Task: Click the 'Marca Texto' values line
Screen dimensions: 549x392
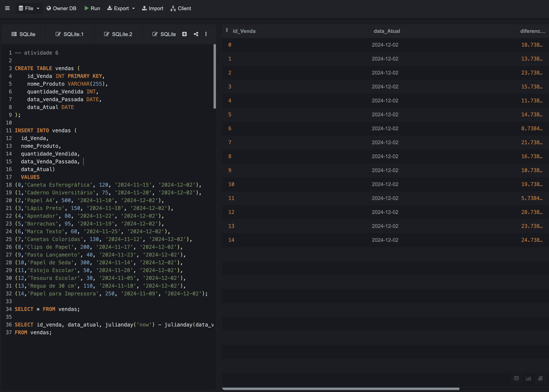Action: [93, 231]
